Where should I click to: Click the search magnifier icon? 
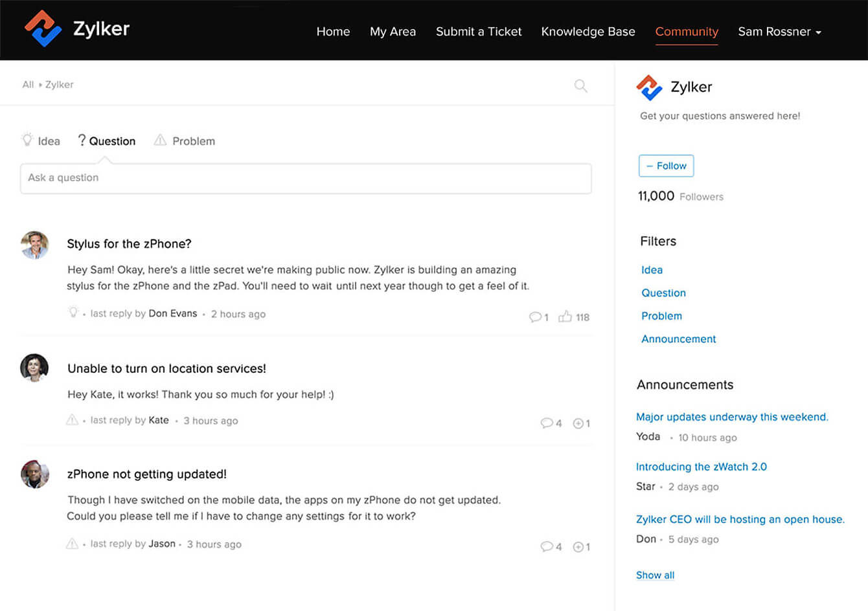click(x=580, y=85)
